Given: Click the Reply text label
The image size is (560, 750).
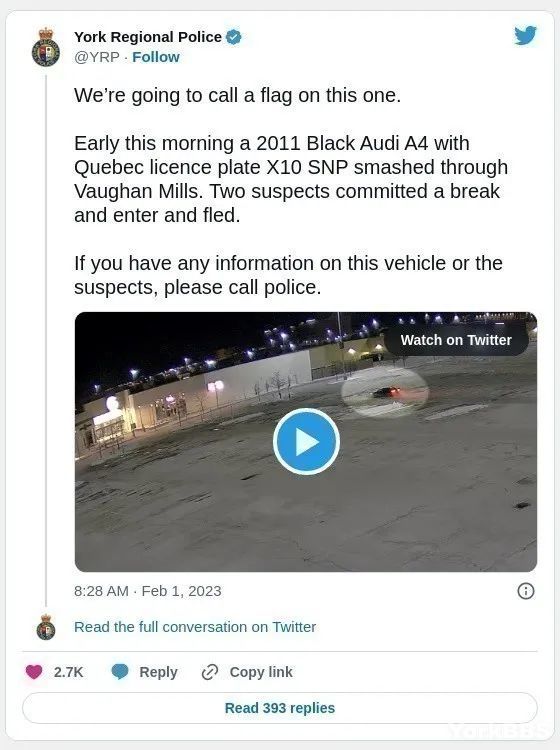Looking at the screenshot, I should coord(158,672).
